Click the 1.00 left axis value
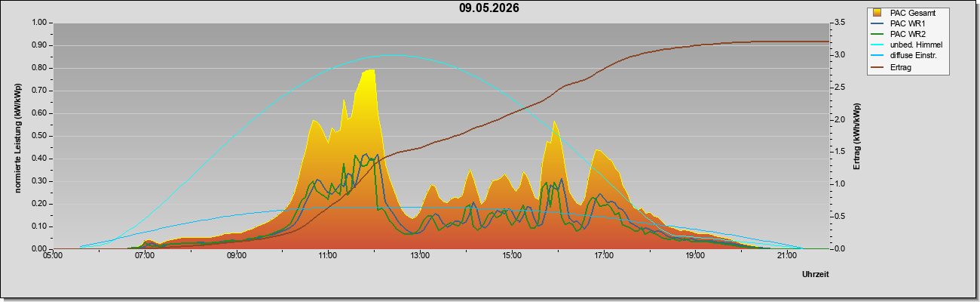Screen dimensions: 980x302 tap(39, 23)
